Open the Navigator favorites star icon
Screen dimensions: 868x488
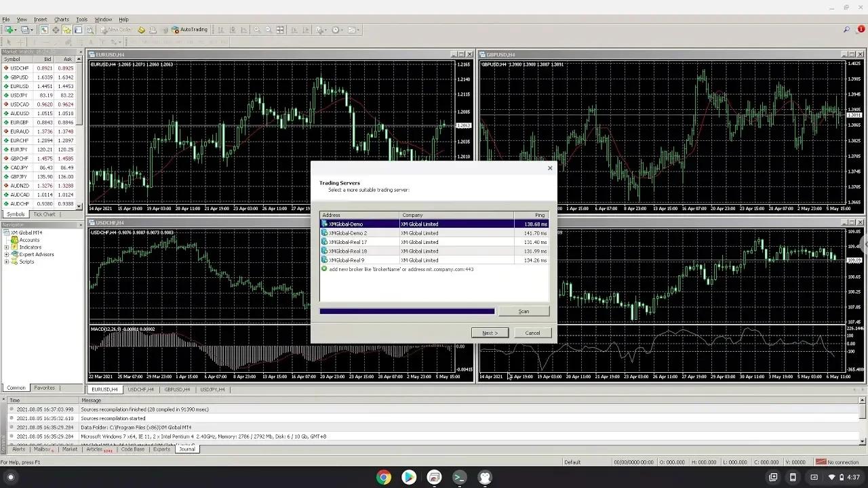[x=66, y=30]
